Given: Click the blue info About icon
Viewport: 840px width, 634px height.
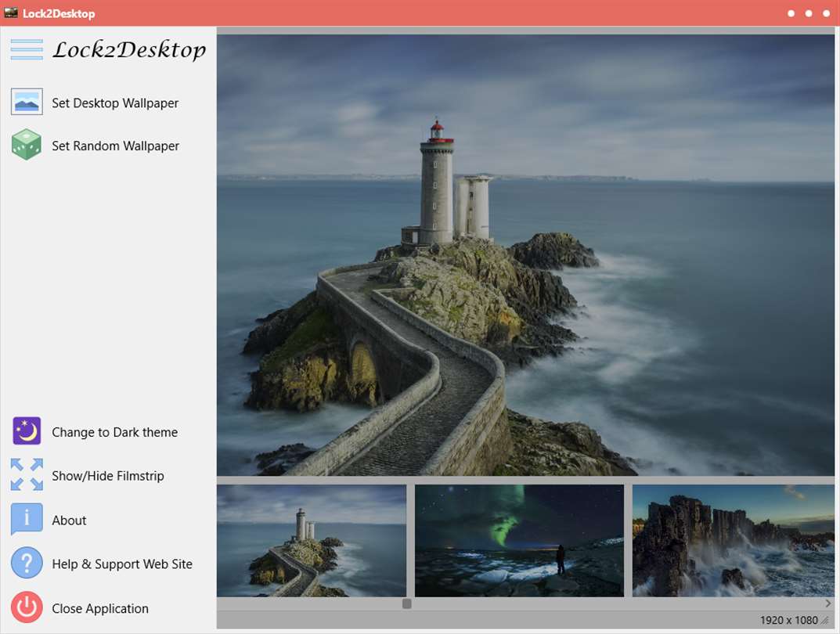Looking at the screenshot, I should click(x=27, y=518).
